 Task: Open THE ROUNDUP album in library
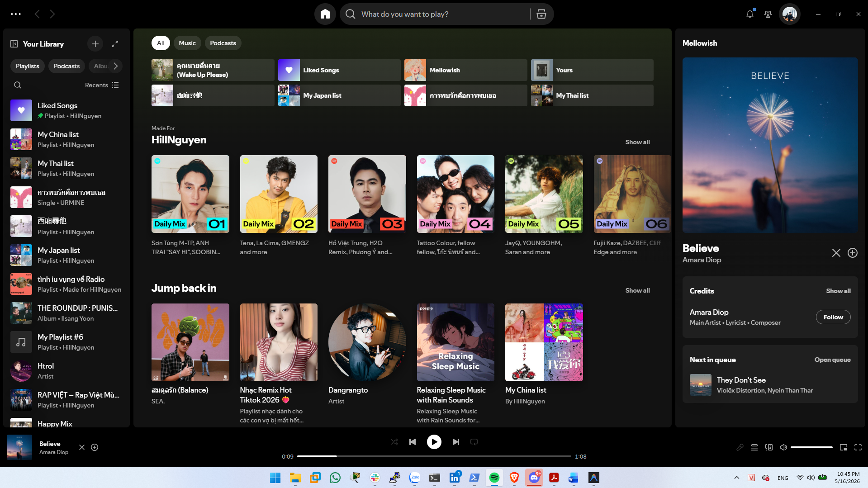[x=66, y=313]
